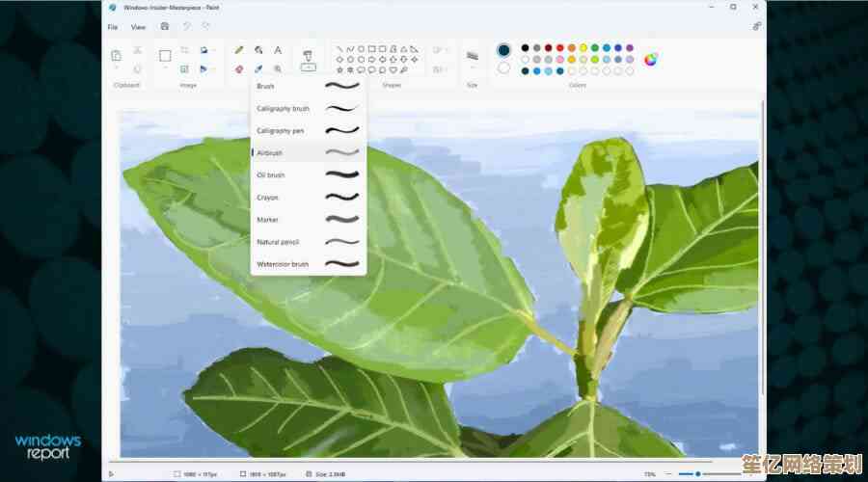Choose Oil brush from brush list
This screenshot has width=868, height=482.
pyautogui.click(x=271, y=174)
